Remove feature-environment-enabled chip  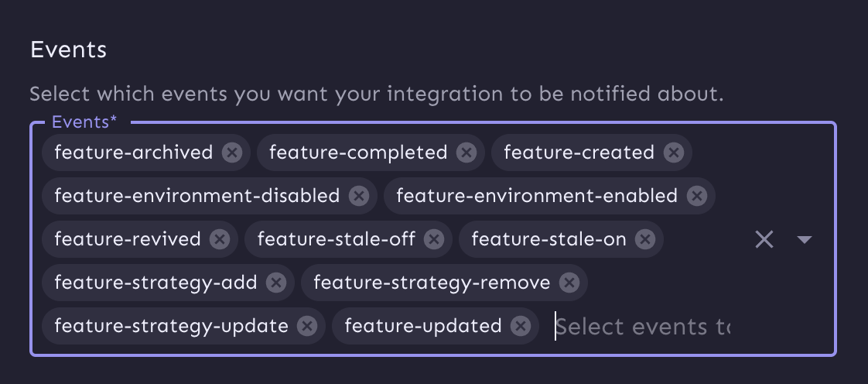(x=697, y=196)
